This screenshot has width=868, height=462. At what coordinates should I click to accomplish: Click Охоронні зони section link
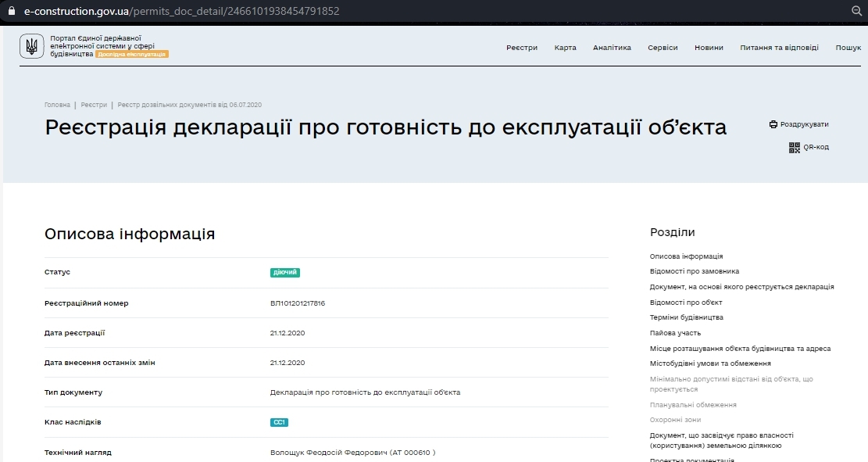pyautogui.click(x=675, y=419)
